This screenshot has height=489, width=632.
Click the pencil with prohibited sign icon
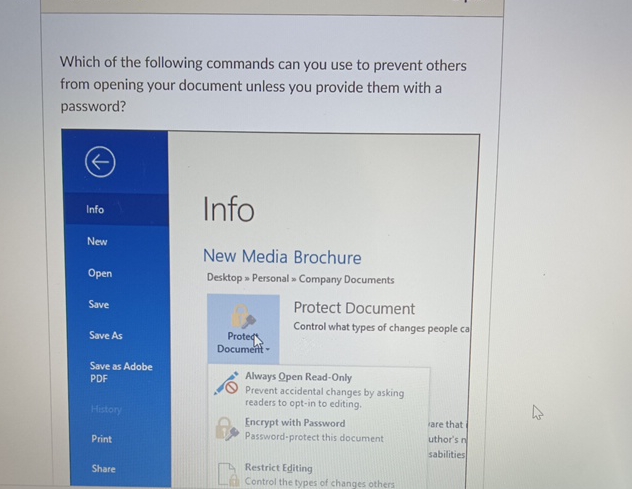[x=226, y=383]
